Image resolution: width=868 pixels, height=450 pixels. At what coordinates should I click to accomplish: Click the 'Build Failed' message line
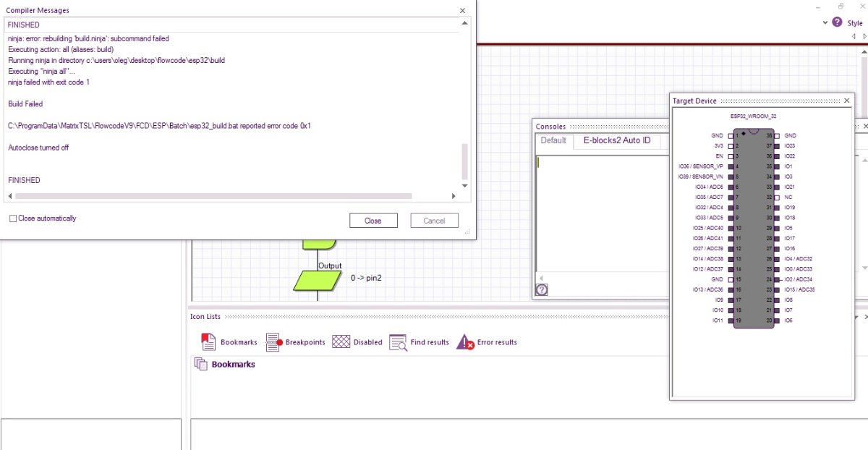(25, 104)
